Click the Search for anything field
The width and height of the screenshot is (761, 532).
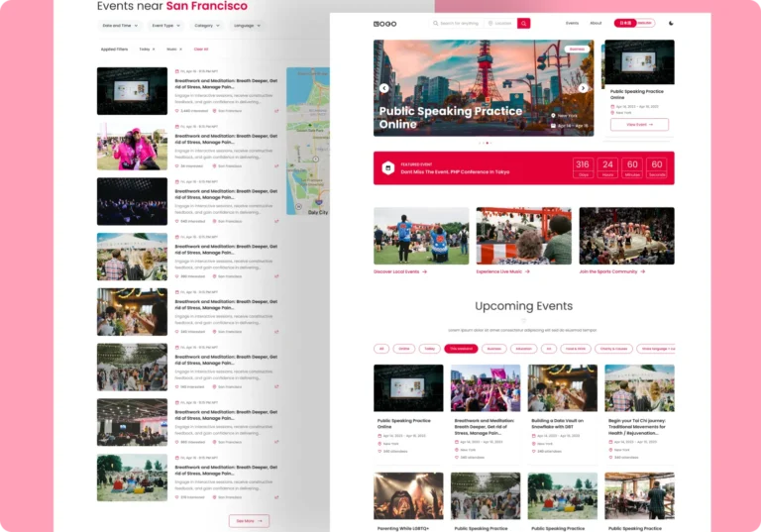coord(459,23)
